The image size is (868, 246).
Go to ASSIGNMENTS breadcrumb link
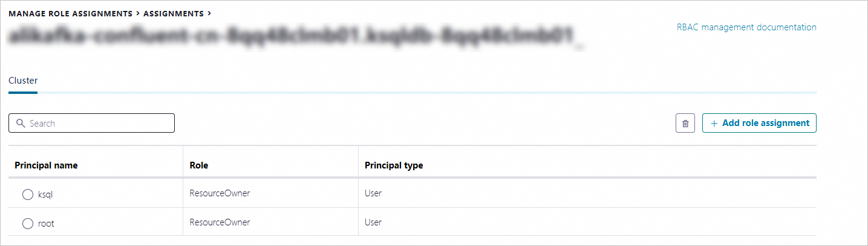(173, 13)
